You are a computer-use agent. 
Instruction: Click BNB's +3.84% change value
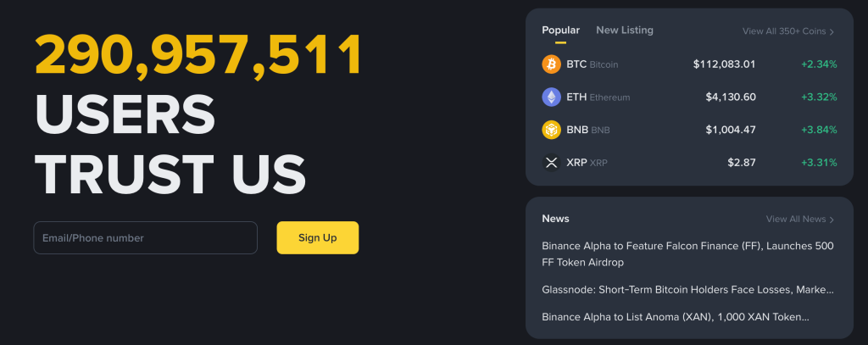coord(819,130)
